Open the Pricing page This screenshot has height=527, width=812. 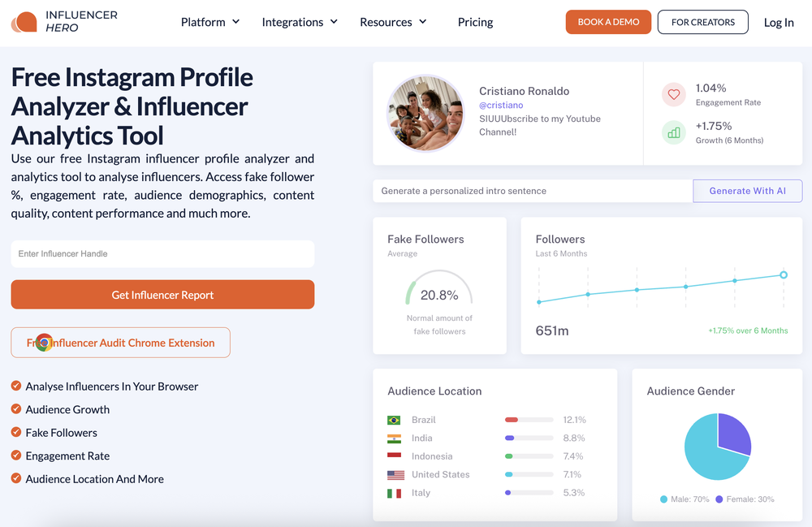coord(475,22)
